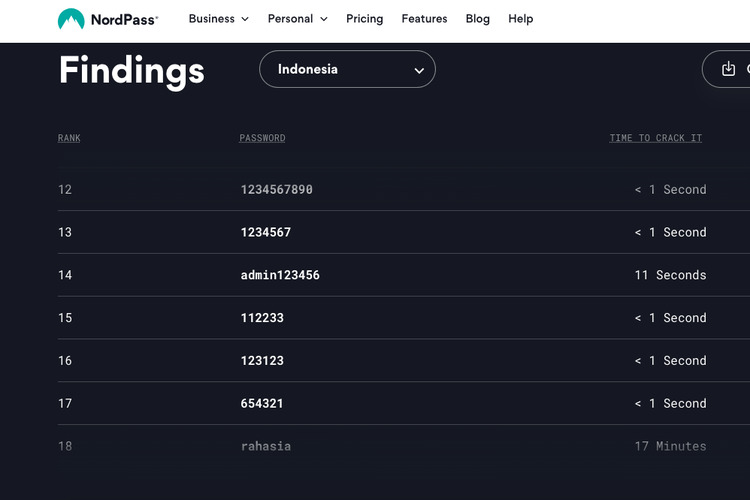Click the 123123 password entry
750x500 pixels.
coord(262,361)
